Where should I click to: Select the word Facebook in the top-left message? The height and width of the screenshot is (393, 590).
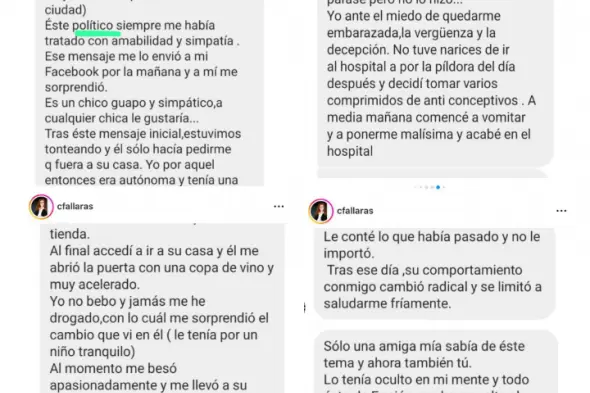[72, 72]
